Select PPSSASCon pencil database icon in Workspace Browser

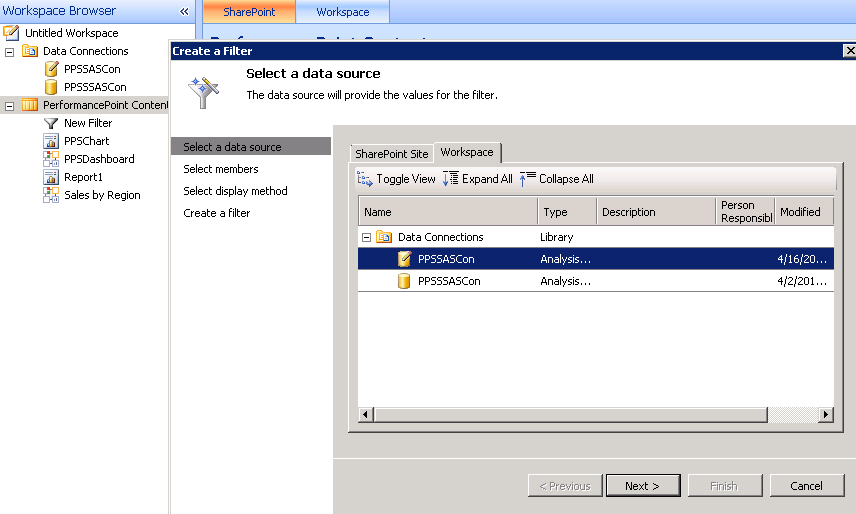(x=51, y=69)
